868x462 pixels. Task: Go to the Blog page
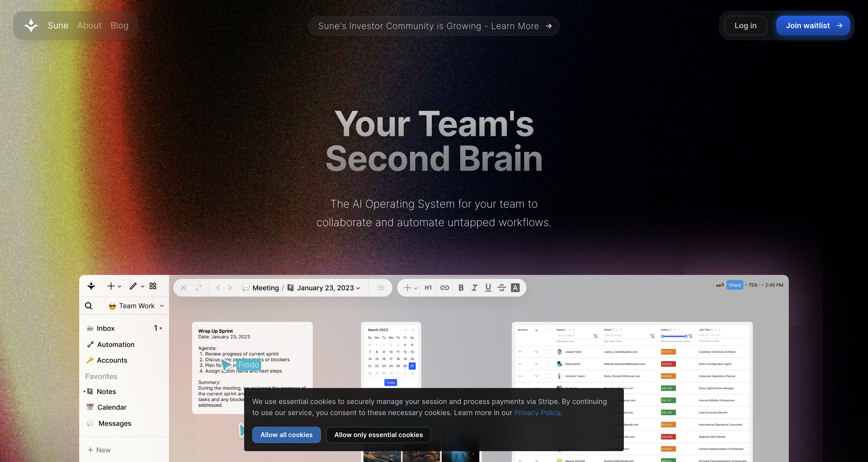120,25
